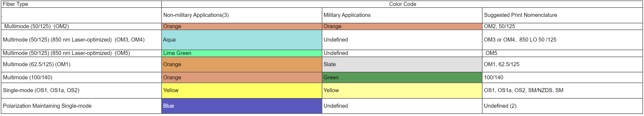Viewport: 644px width, 116px height.
Task: Select the Orange cell in OM1 row
Action: point(241,64)
